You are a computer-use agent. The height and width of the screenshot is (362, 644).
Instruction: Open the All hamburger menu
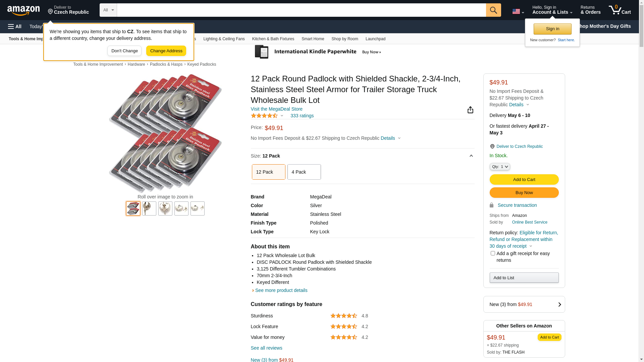click(15, 26)
